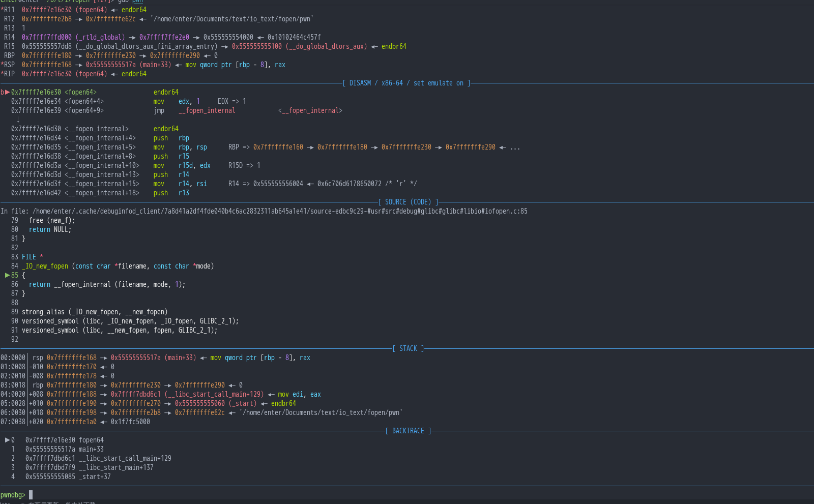
Task: Click source line 86 return __fopen_internal call
Action: click(107, 284)
